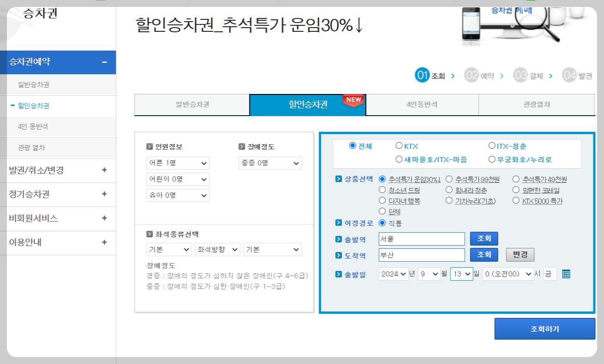The image size is (604, 364).
Task: Open the day dropdown showing 13
Action: pyautogui.click(x=462, y=274)
